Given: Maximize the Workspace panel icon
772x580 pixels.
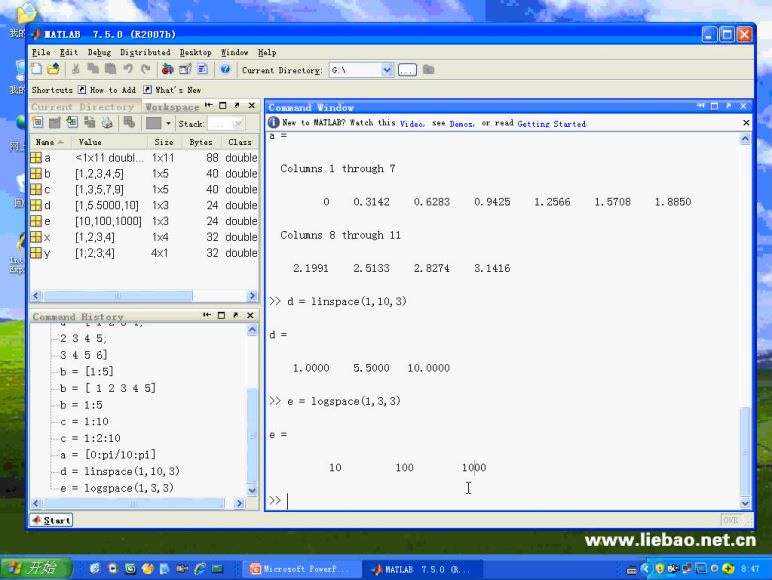Looking at the screenshot, I should [223, 105].
